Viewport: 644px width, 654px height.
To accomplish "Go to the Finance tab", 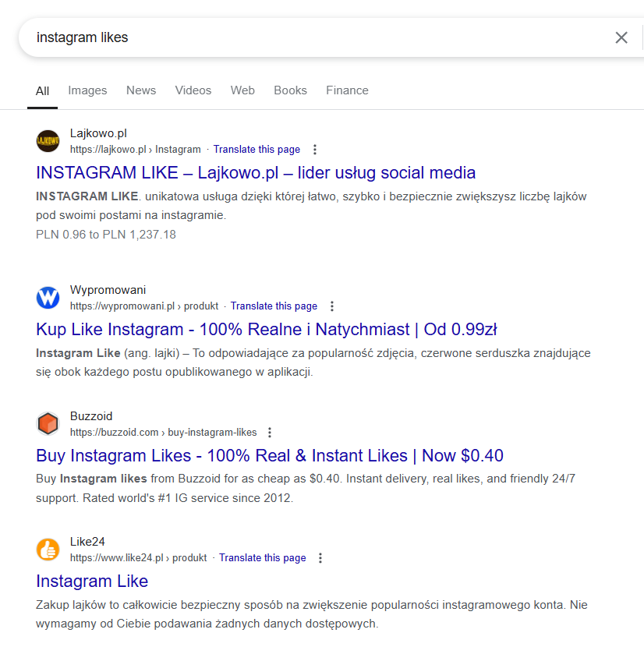I will click(x=347, y=90).
